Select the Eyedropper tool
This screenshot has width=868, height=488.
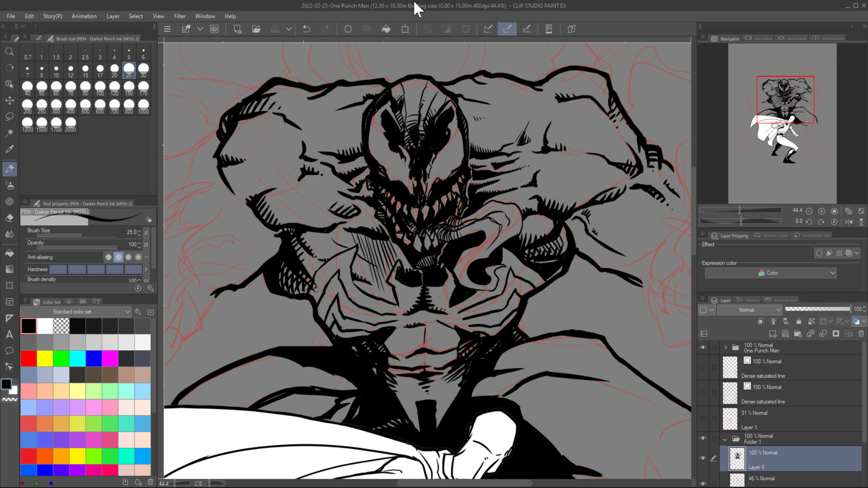click(9, 149)
